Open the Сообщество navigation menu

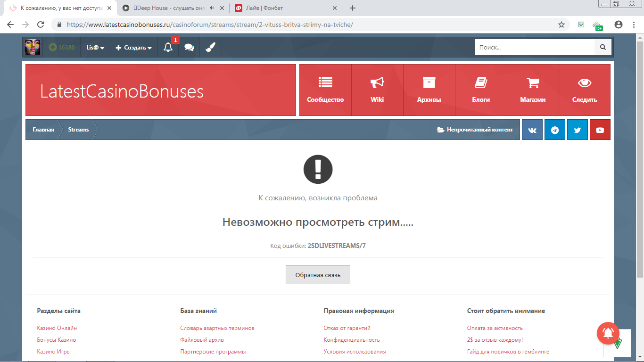coord(325,90)
